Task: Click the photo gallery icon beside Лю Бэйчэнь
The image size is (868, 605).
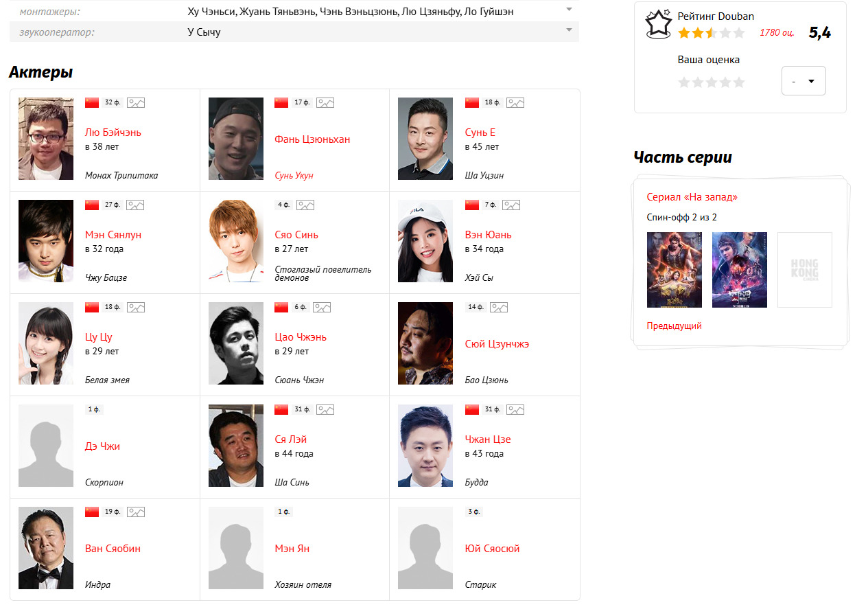Action: point(136,102)
